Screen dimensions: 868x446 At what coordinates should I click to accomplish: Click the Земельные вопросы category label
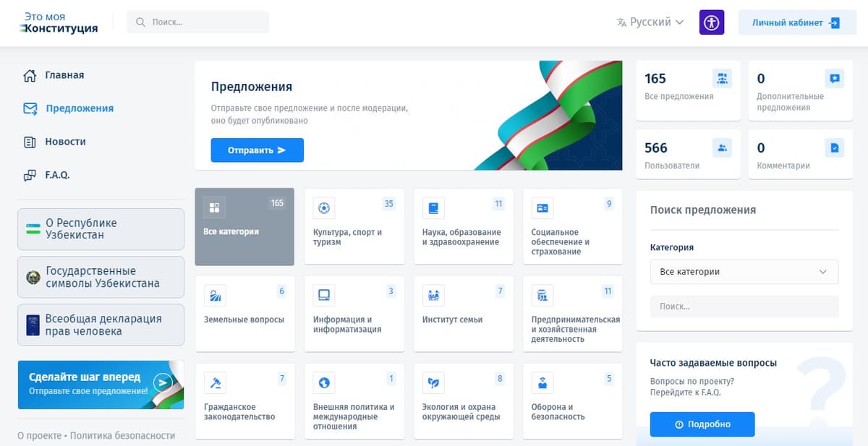[x=244, y=320]
